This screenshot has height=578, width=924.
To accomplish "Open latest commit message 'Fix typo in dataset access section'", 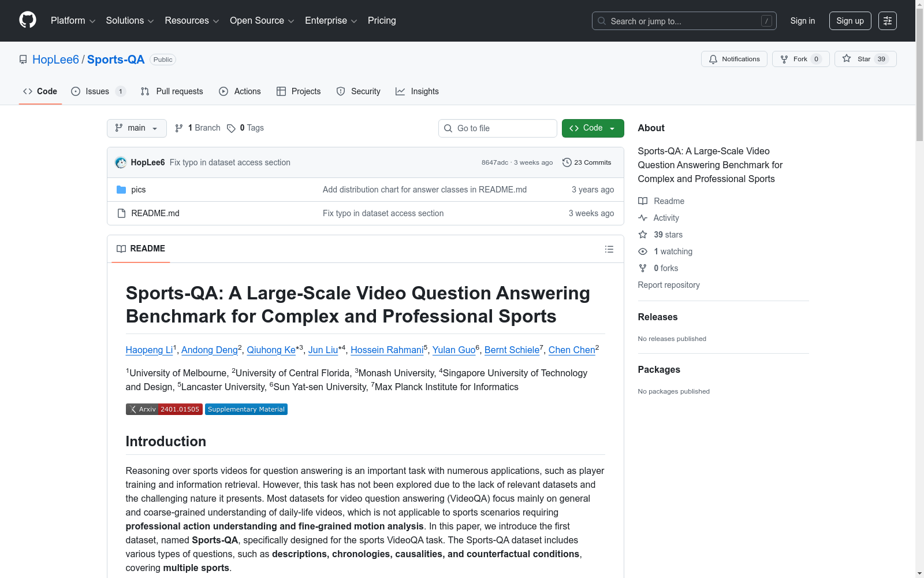I will [230, 162].
